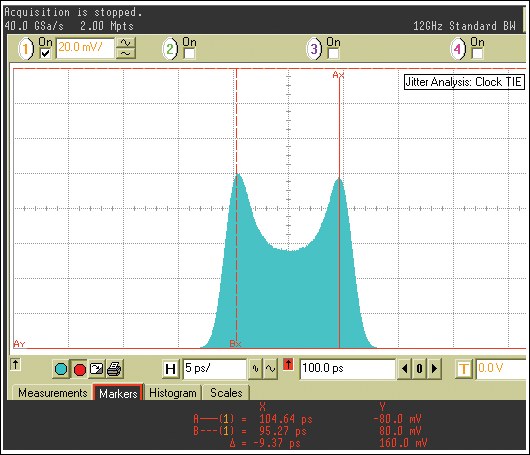Open the Scales tab

click(226, 393)
